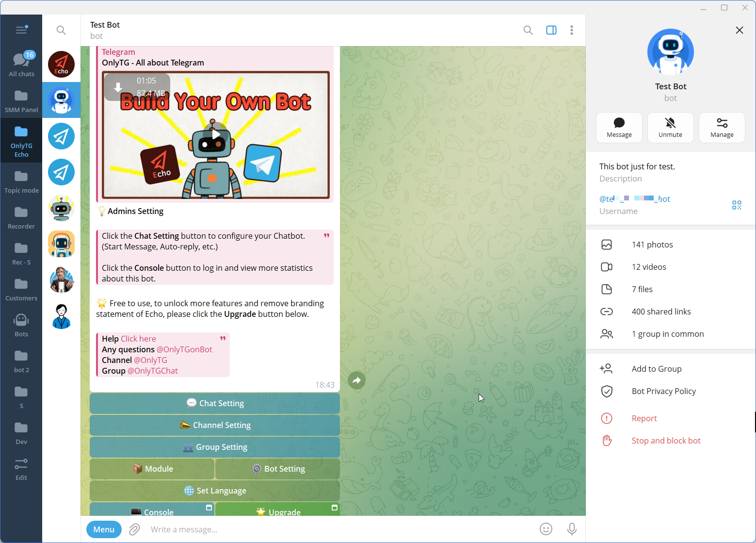The image size is (756, 543).
Task: Click the Set Language button
Action: (x=215, y=491)
